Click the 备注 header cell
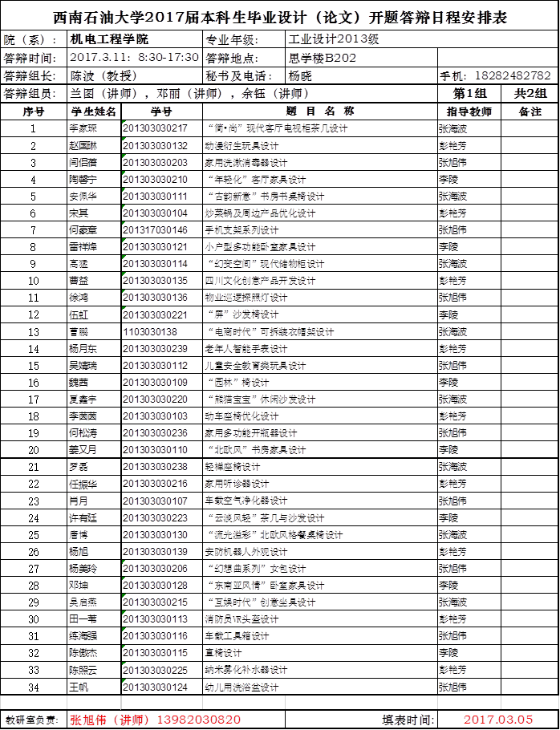Viewport: 560px width, 730px height. [x=530, y=112]
